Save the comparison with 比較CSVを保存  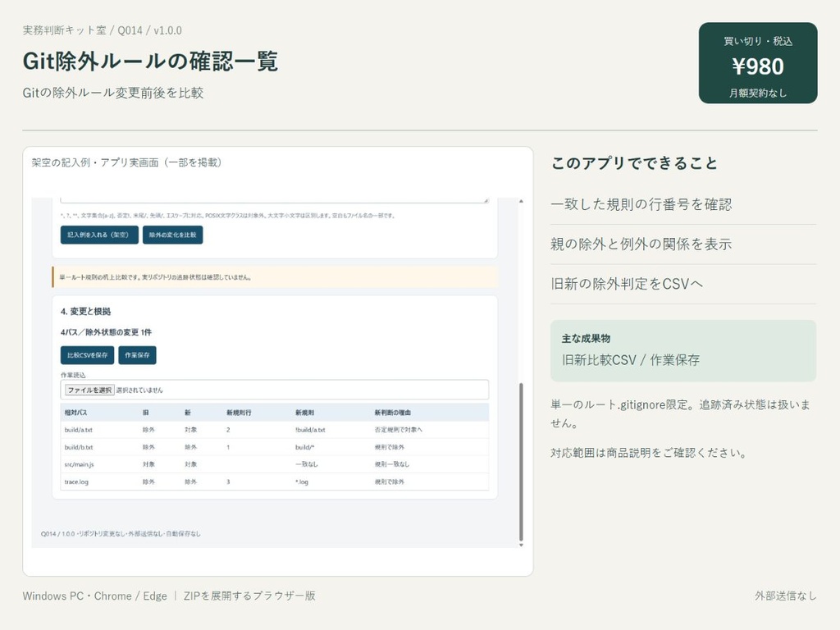87,355
